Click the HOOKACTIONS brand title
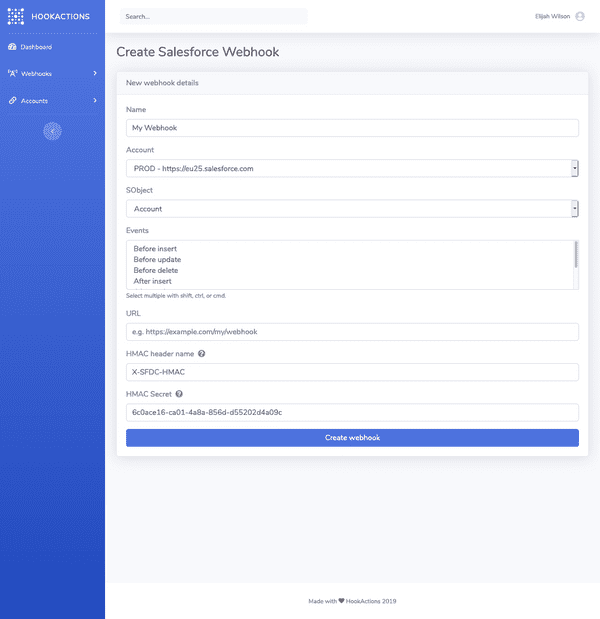This screenshot has height=619, width=600. [60, 17]
